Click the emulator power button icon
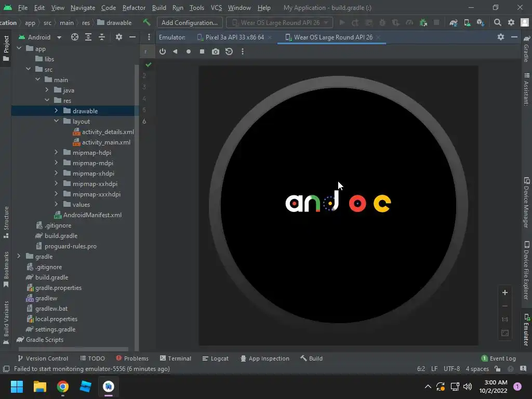 [163, 51]
